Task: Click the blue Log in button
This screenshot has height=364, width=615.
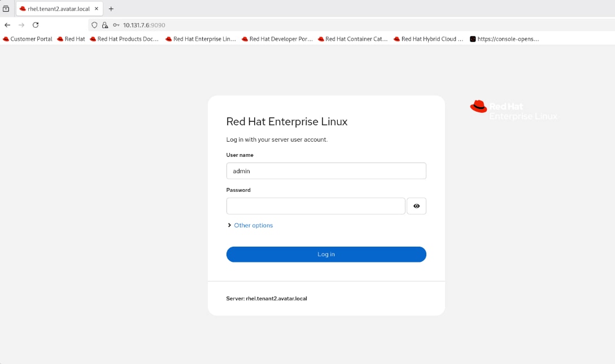Action: [x=326, y=255]
